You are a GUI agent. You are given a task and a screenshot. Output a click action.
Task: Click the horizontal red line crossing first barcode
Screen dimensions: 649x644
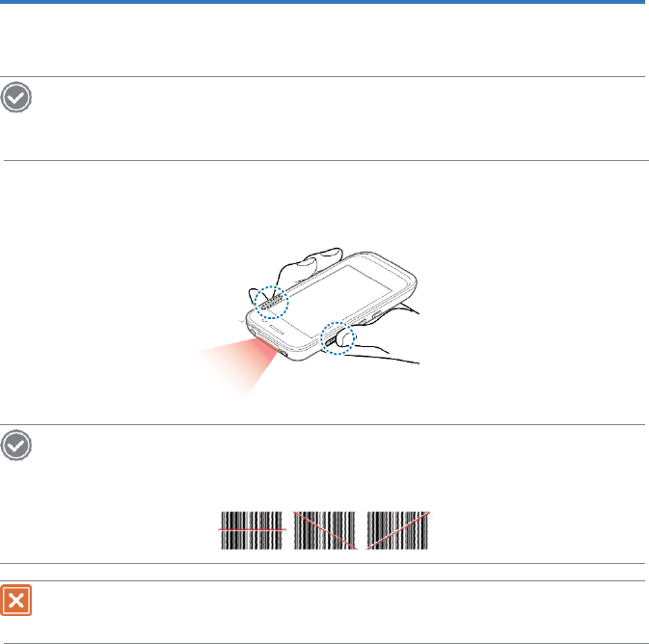pyautogui.click(x=252, y=529)
